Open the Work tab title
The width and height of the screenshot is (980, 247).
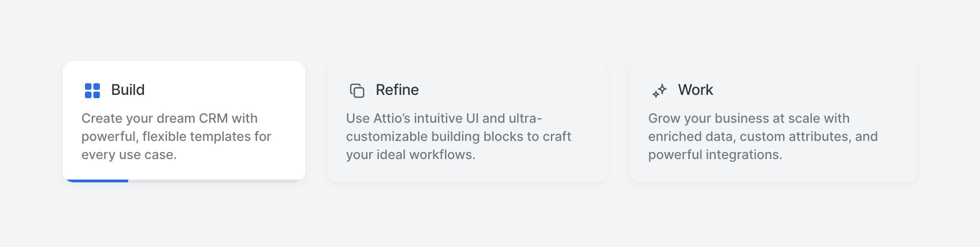point(695,90)
